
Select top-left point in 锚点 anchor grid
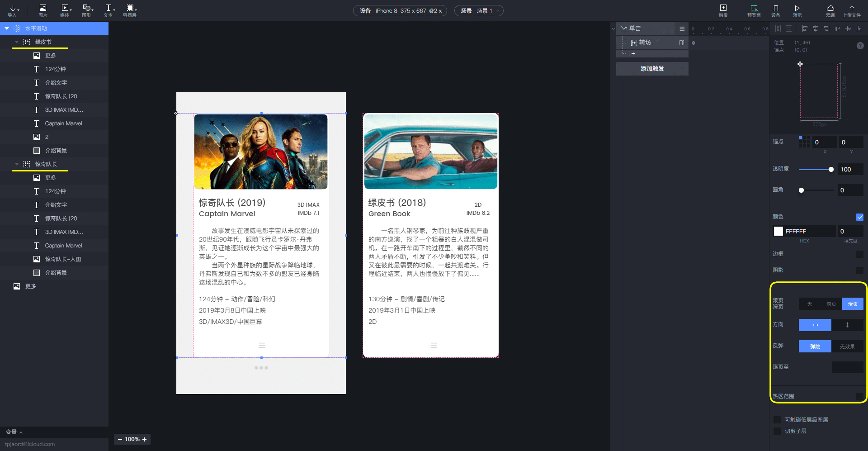click(x=800, y=138)
